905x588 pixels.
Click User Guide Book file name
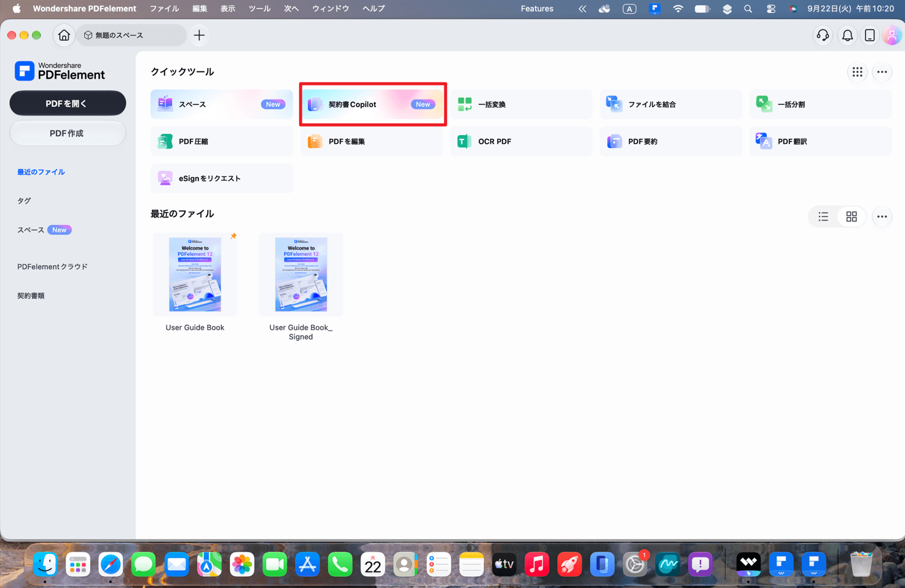click(x=195, y=327)
